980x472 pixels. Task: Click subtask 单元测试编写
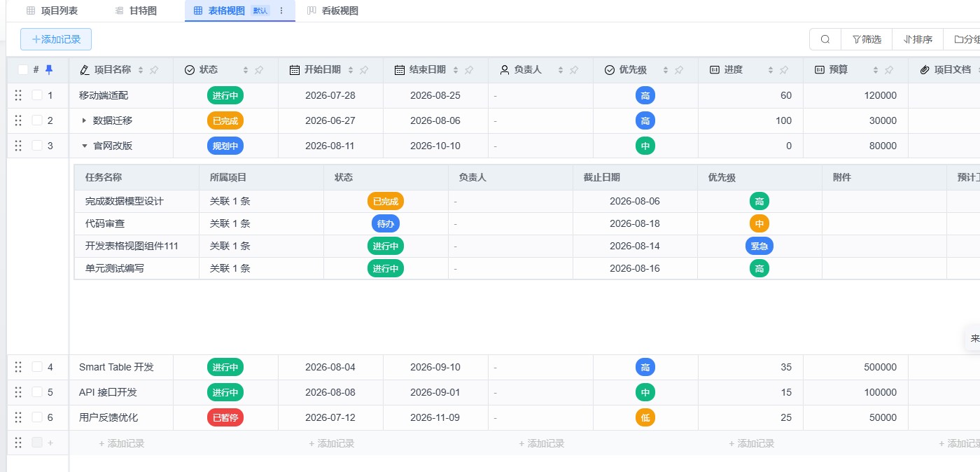click(x=115, y=268)
